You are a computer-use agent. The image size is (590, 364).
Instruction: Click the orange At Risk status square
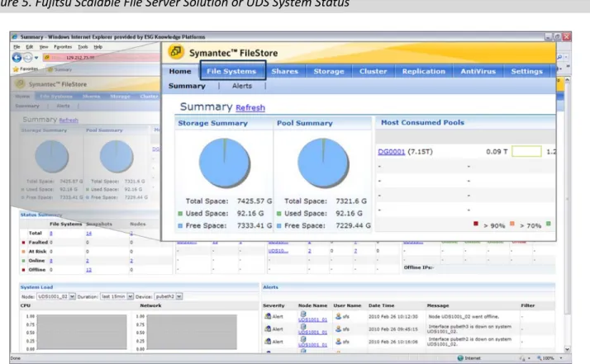pos(23,251)
